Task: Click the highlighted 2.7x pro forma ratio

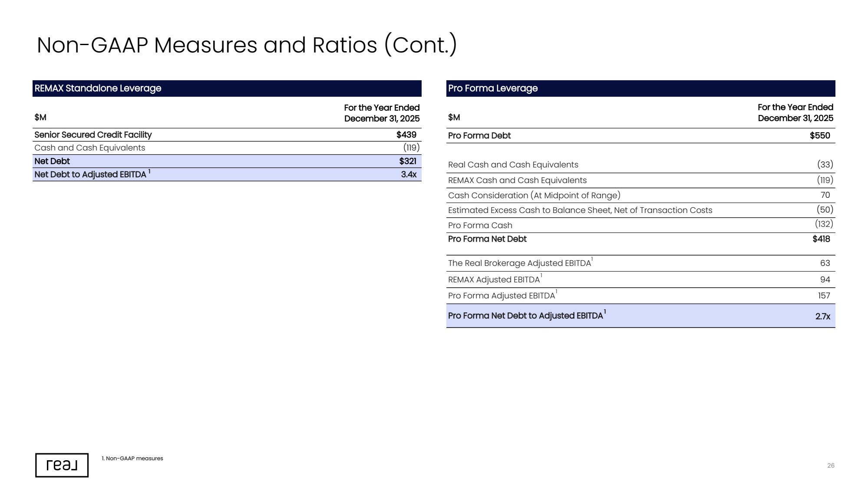Action: (822, 317)
